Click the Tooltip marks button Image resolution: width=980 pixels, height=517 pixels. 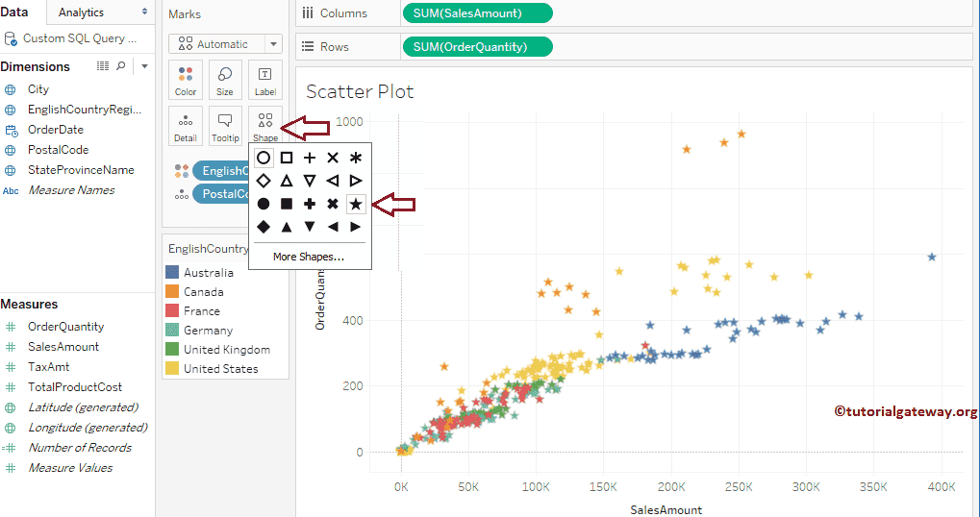225,127
